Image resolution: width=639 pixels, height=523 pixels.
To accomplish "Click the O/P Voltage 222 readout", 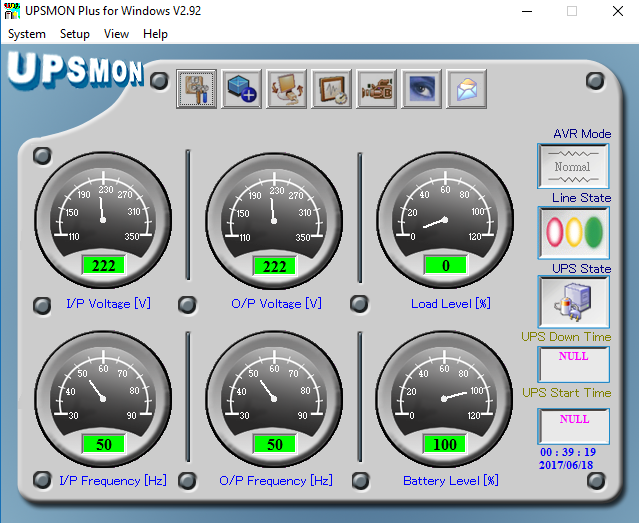I will tap(274, 266).
